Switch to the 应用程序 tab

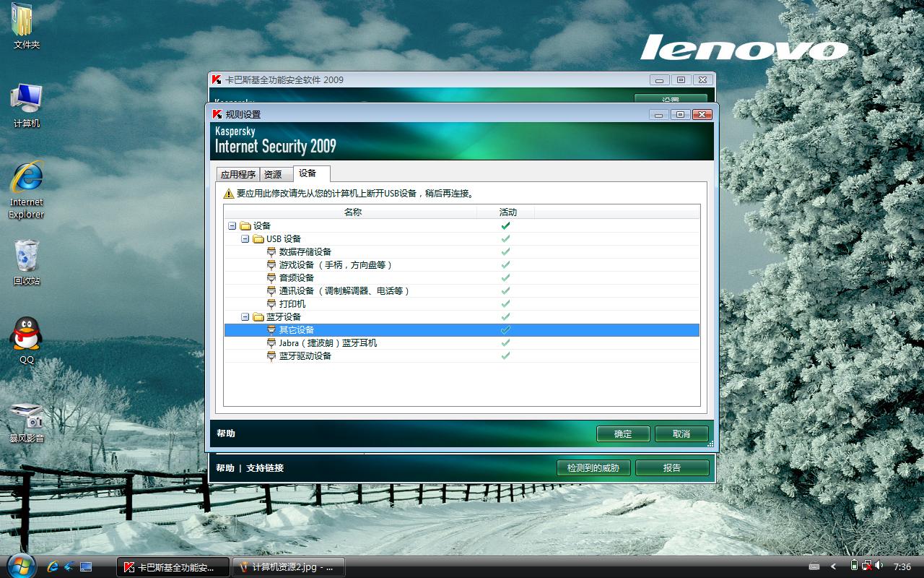tap(238, 174)
